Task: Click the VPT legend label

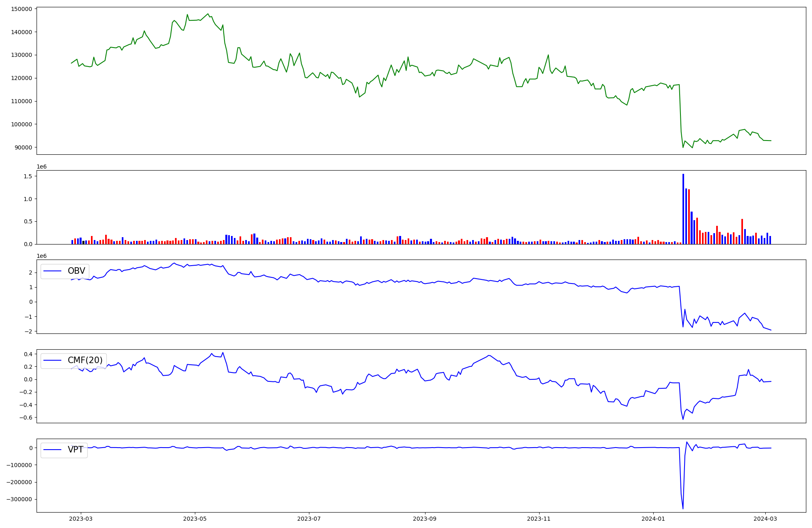Action: [76, 450]
